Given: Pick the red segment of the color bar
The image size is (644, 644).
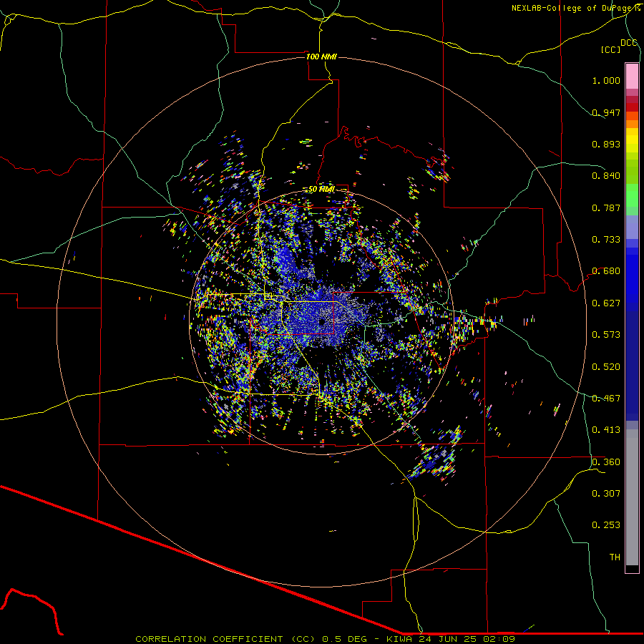Looking at the screenshot, I should 632,107.
